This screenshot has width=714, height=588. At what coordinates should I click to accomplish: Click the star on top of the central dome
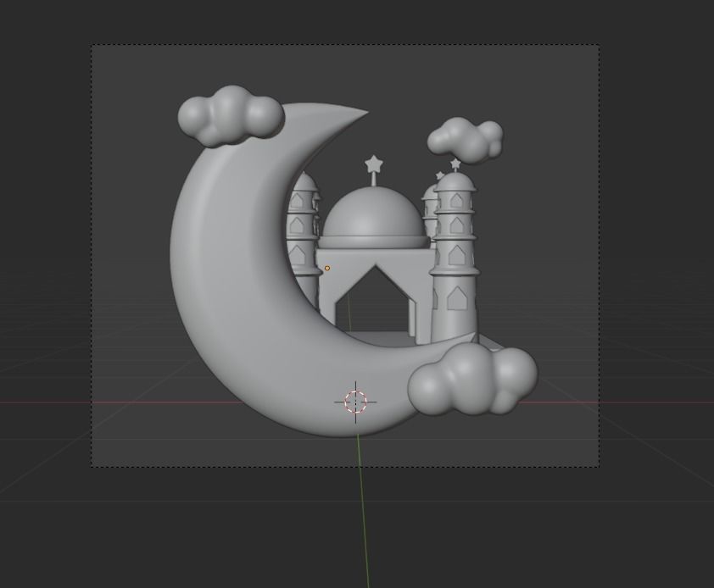(374, 163)
